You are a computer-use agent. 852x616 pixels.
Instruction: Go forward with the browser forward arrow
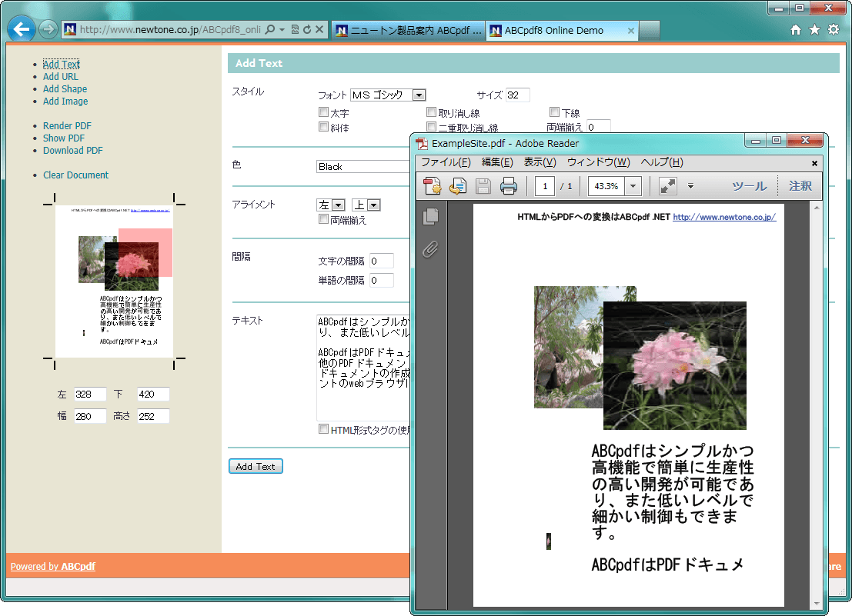point(48,29)
